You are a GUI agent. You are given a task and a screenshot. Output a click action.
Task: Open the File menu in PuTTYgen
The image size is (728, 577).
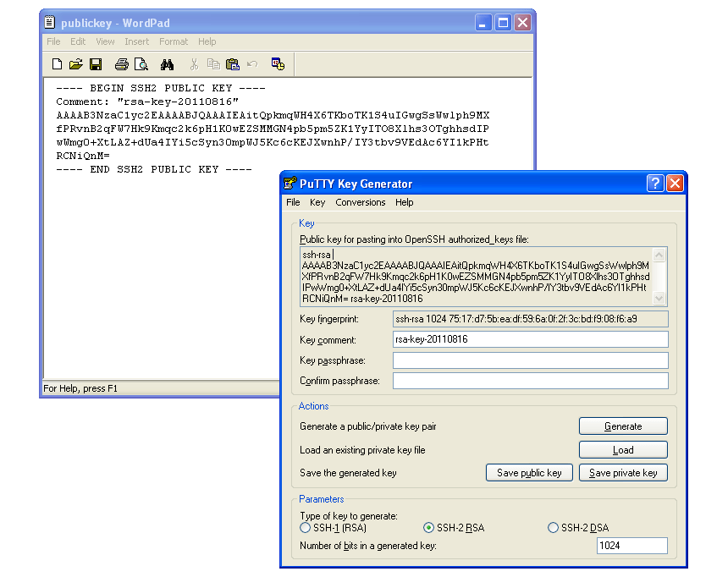[x=293, y=202]
